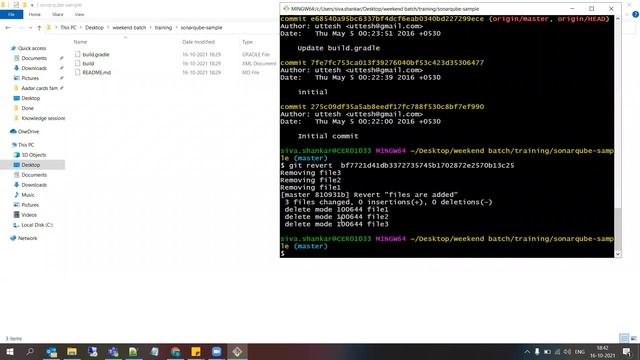Screen dimensions: 640x360
Task: Go back in Explorer navigation
Action: 8,28
